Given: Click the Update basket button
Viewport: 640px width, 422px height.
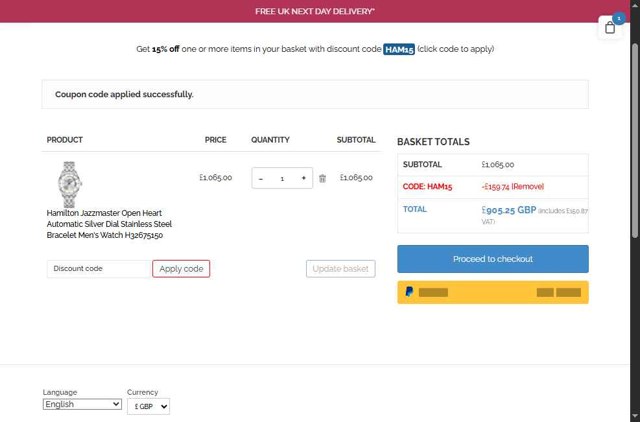Looking at the screenshot, I should point(340,269).
